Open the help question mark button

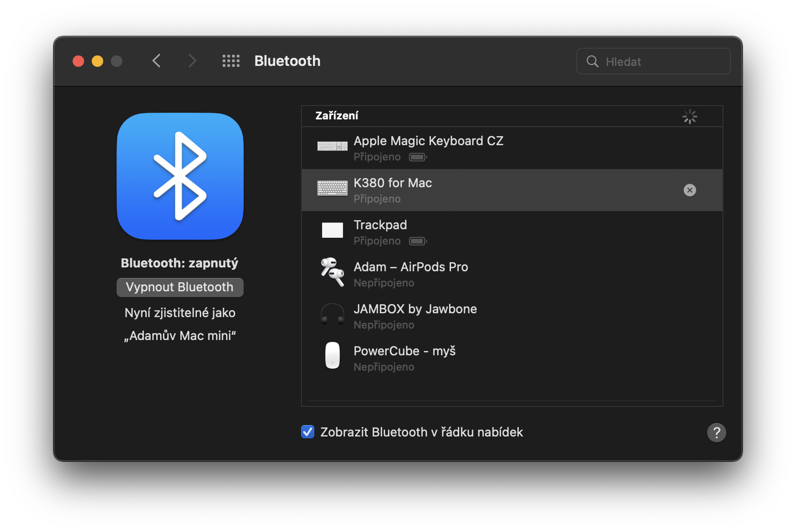tap(716, 433)
